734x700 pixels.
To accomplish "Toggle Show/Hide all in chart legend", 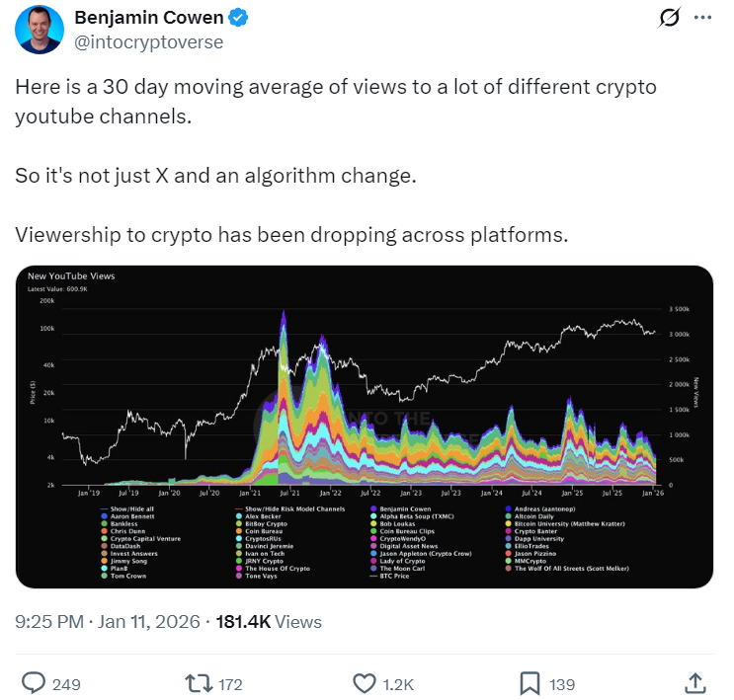I will tap(130, 507).
